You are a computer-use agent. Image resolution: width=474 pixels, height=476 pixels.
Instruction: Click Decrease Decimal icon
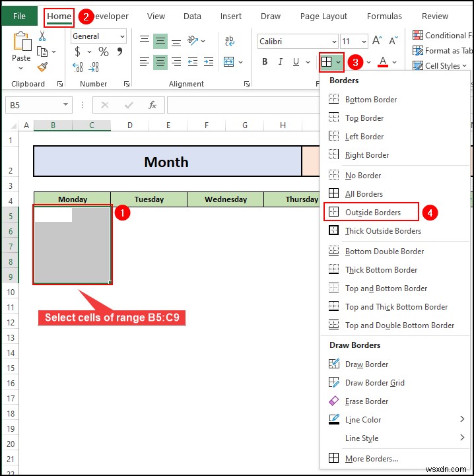tap(94, 67)
